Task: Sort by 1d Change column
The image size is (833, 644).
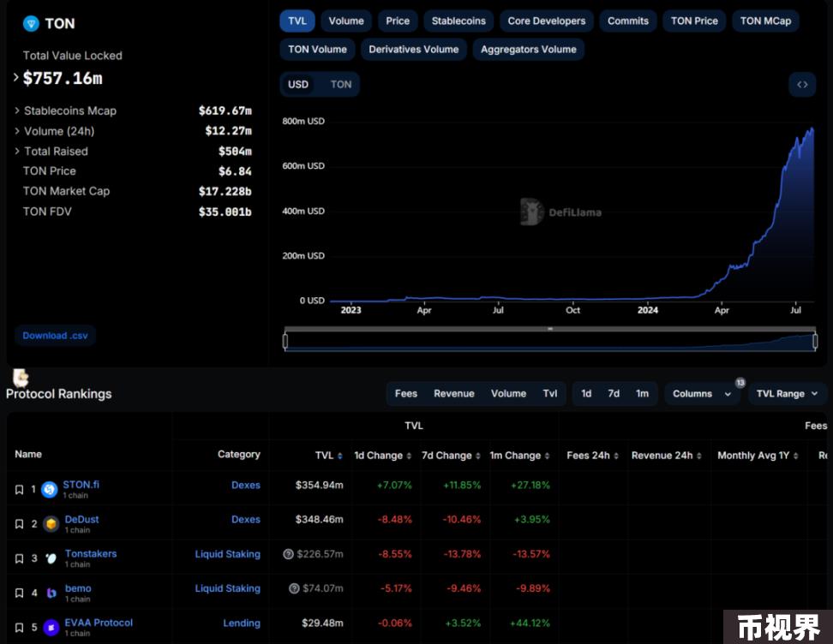Action: pos(409,456)
